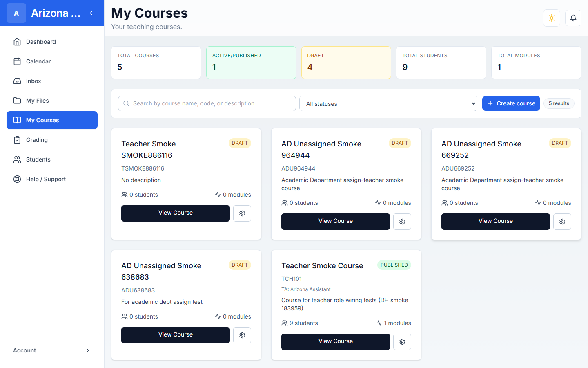This screenshot has height=368, width=588.
Task: Click the Active/Published stat card
Action: tap(251, 63)
